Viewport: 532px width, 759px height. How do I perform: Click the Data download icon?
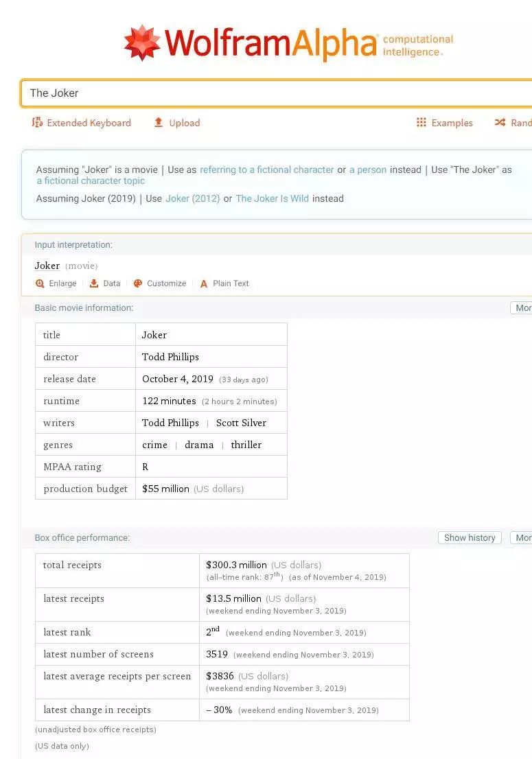point(94,283)
